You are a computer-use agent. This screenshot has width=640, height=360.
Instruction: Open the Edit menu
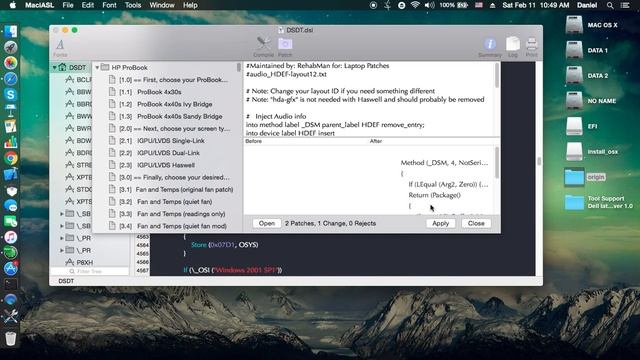tap(88, 5)
